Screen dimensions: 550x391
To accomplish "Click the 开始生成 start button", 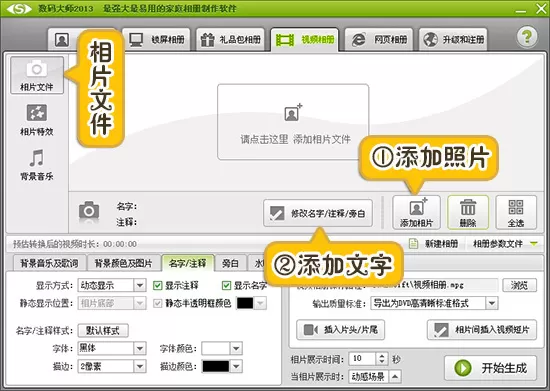I will 490,368.
